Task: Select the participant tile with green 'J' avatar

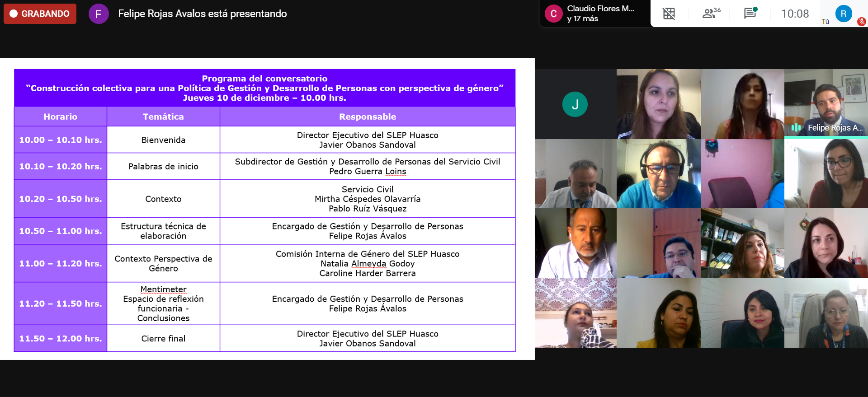Action: (x=575, y=104)
